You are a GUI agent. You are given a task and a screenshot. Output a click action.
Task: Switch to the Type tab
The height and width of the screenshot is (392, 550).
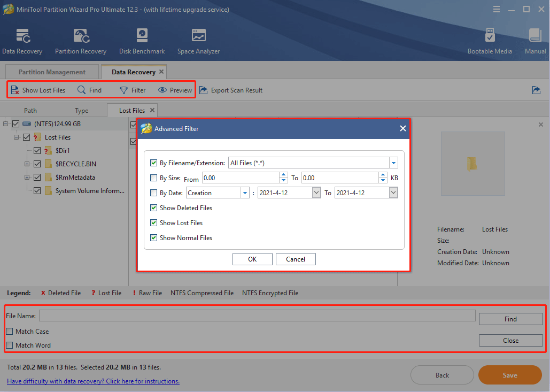[x=81, y=111]
